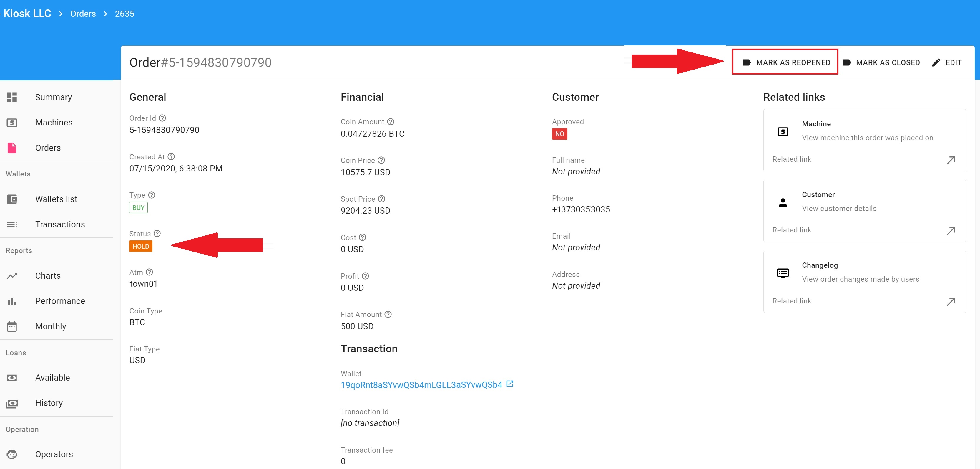Click the Profit help question icon
980x469 pixels.
366,276
